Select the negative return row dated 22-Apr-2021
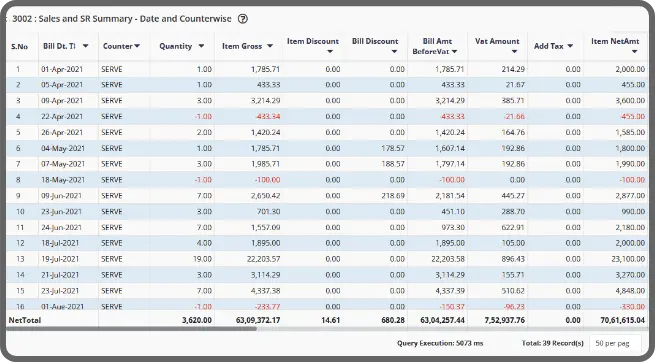The image size is (655, 362). (327, 116)
